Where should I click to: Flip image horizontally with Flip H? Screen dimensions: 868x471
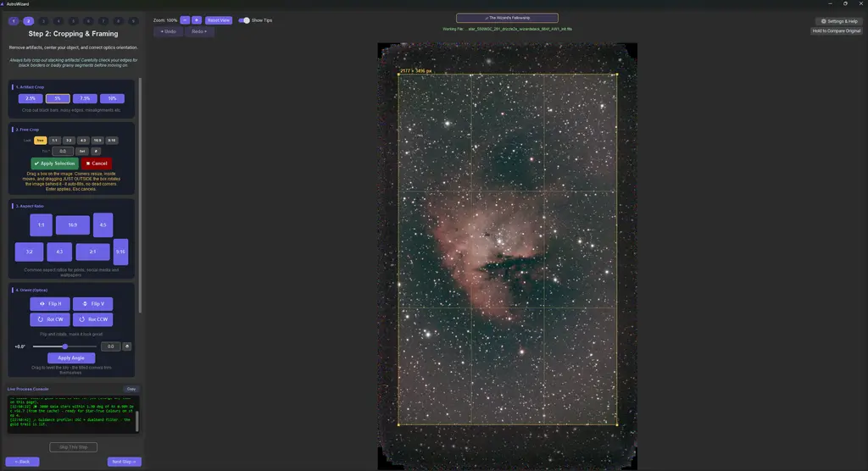(50, 304)
